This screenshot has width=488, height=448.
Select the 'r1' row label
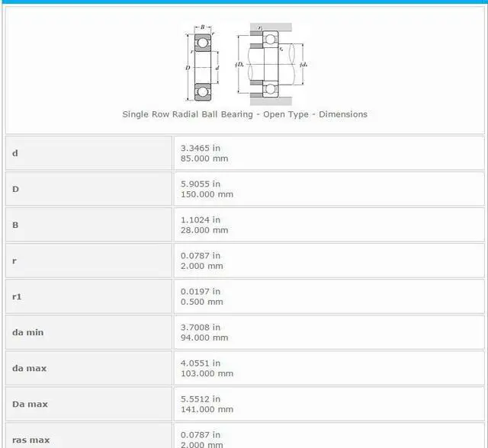(17, 296)
